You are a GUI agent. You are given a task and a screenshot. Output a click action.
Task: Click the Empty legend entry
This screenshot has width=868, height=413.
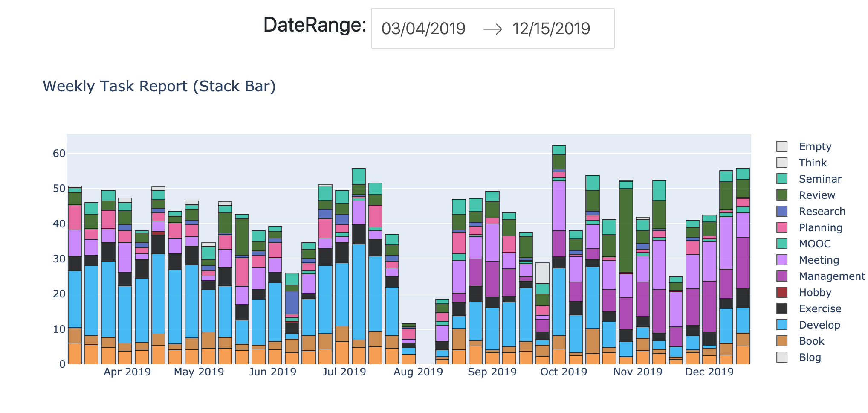tap(815, 146)
